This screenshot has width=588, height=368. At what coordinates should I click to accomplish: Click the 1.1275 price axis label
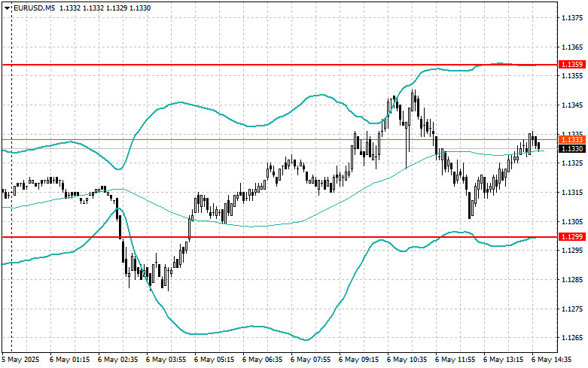572,309
